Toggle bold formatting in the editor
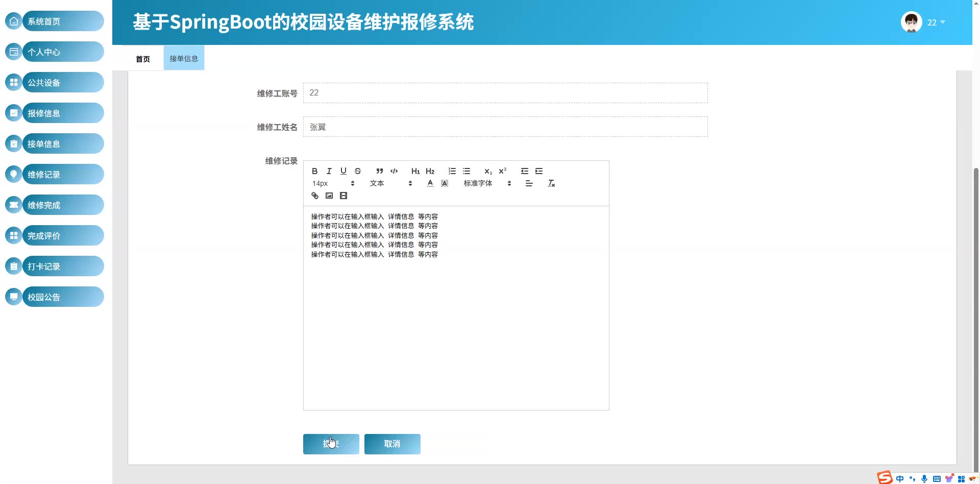 tap(314, 171)
